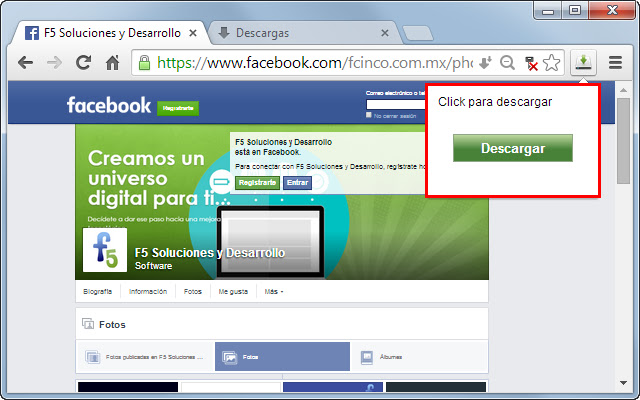Click the Facebook favicon on the first tab
Image resolution: width=640 pixels, height=400 pixels.
(32, 33)
